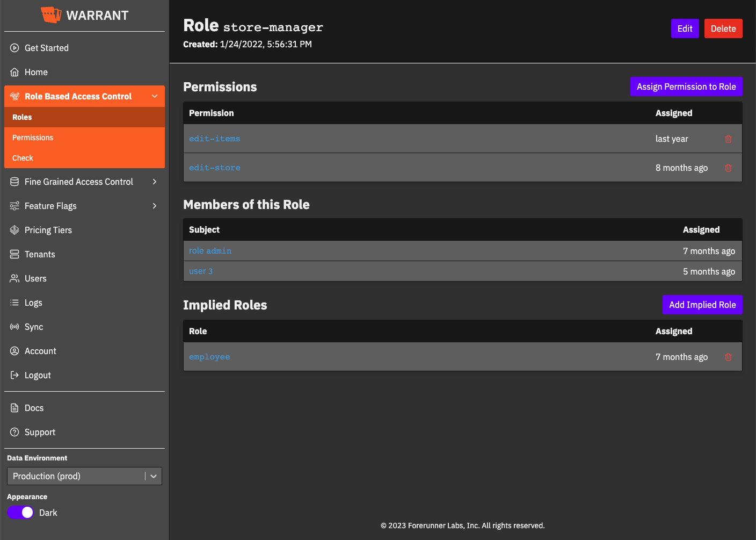Delete the edit-items permission via trash icon
The image size is (756, 540).
pos(728,139)
